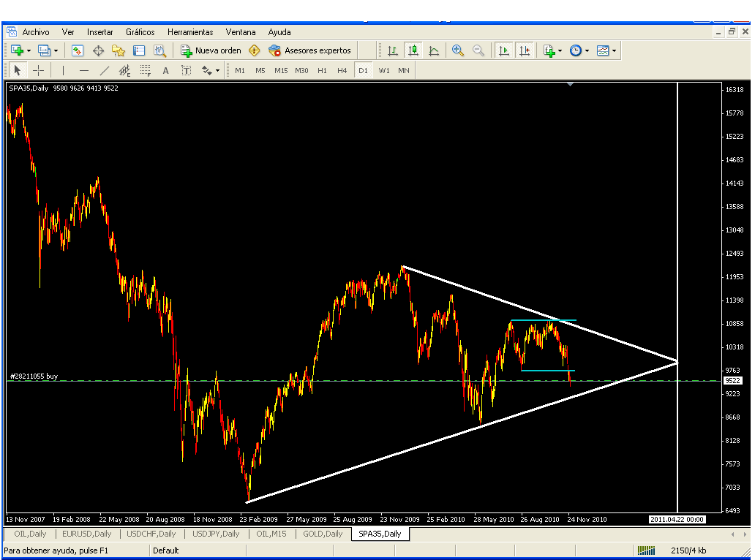Click the chart templates icon

(x=603, y=50)
